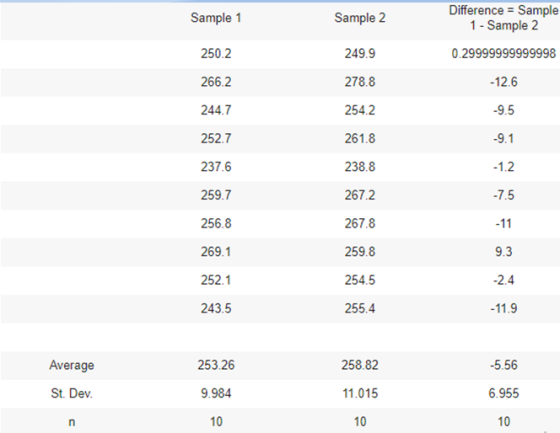Click difference value -9.1
This screenshot has height=433, width=560.
pyautogui.click(x=504, y=138)
